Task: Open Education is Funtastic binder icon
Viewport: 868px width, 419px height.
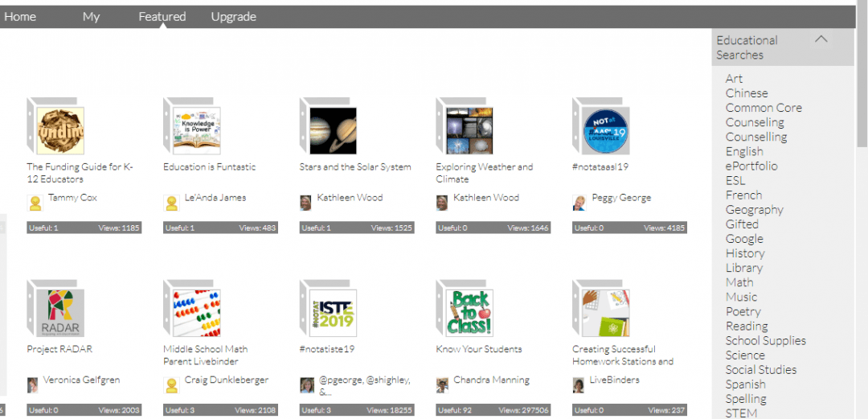Action: pos(196,130)
